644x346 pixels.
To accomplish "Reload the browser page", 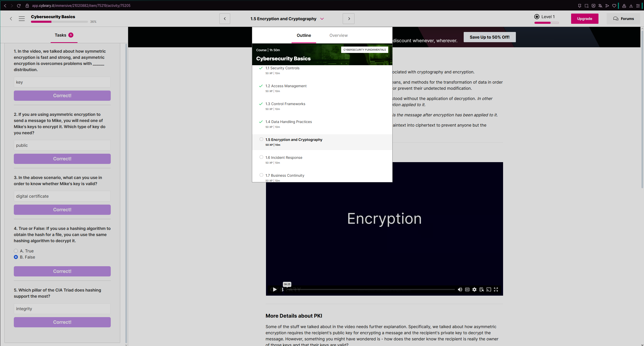I will coord(19,6).
